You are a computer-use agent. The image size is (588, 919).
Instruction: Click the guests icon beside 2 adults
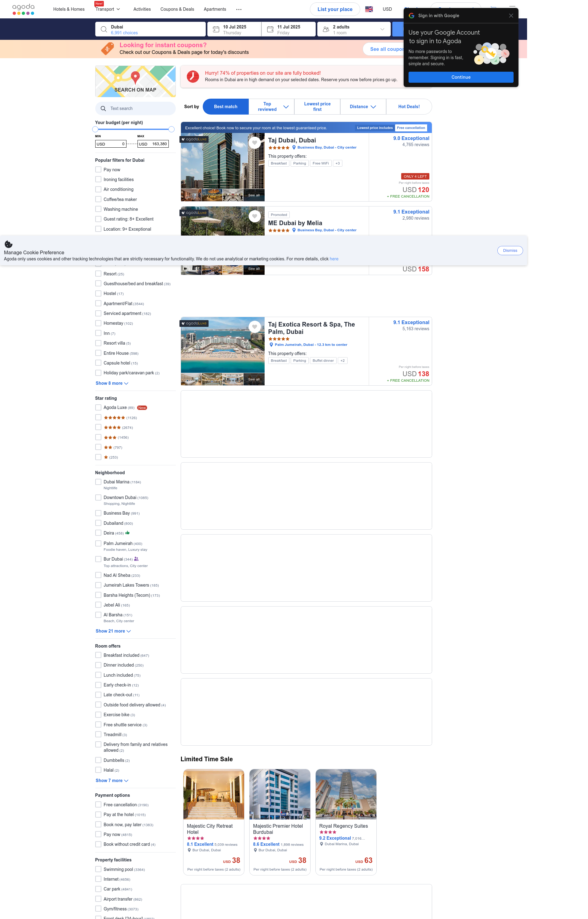click(326, 29)
